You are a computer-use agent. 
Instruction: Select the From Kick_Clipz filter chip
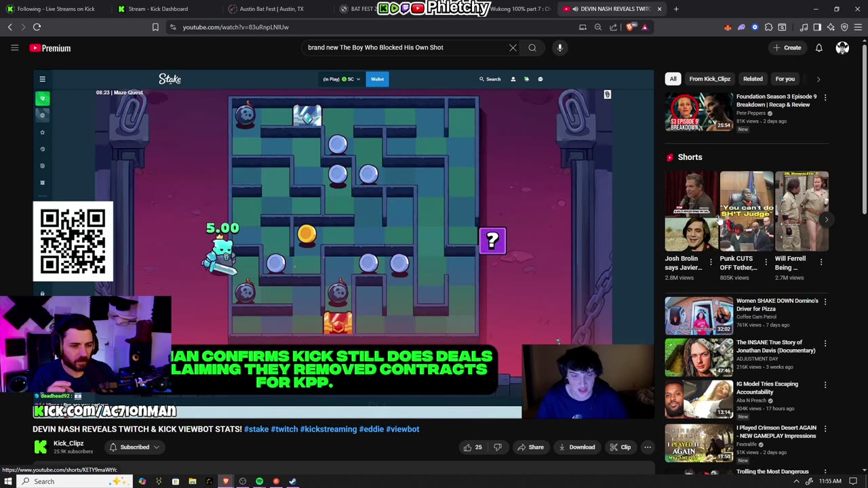tap(709, 79)
